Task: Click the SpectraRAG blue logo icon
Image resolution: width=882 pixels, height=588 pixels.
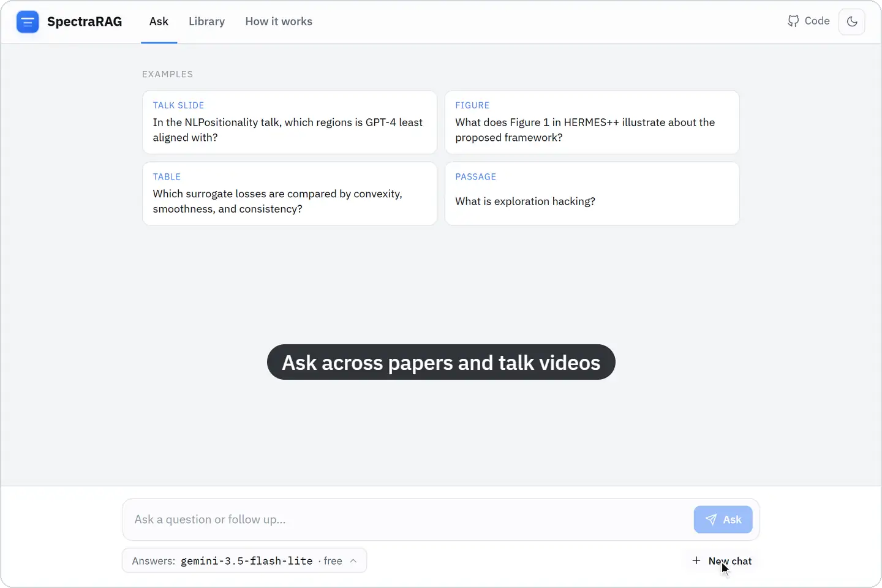Action: (x=28, y=22)
